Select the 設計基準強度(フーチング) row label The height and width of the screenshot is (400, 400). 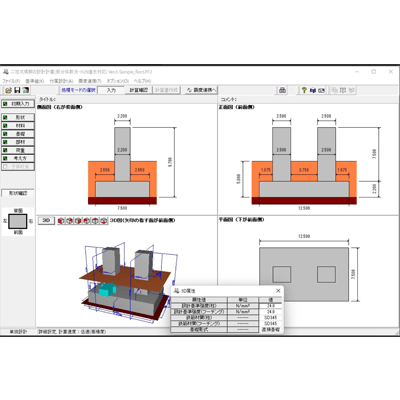[199, 312]
